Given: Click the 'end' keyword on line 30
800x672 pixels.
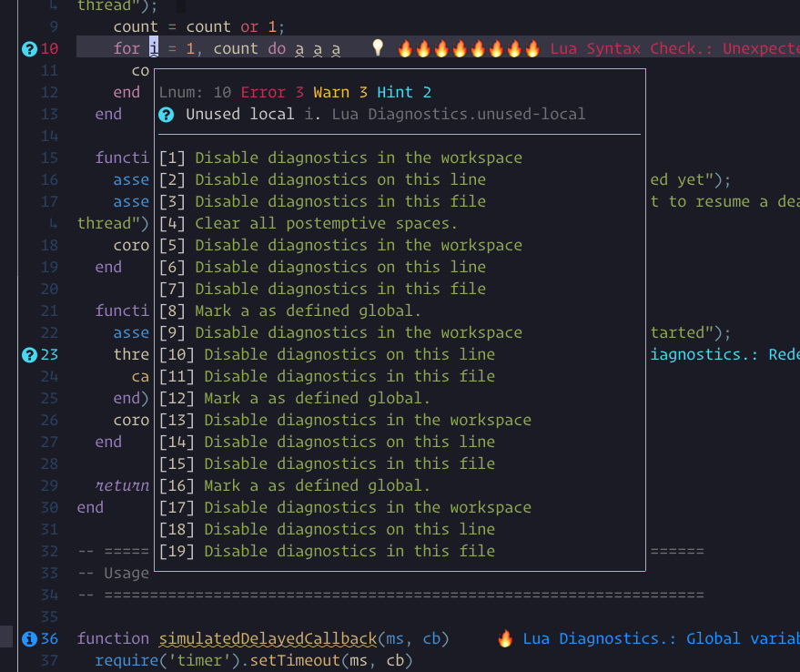Looking at the screenshot, I should 90,507.
